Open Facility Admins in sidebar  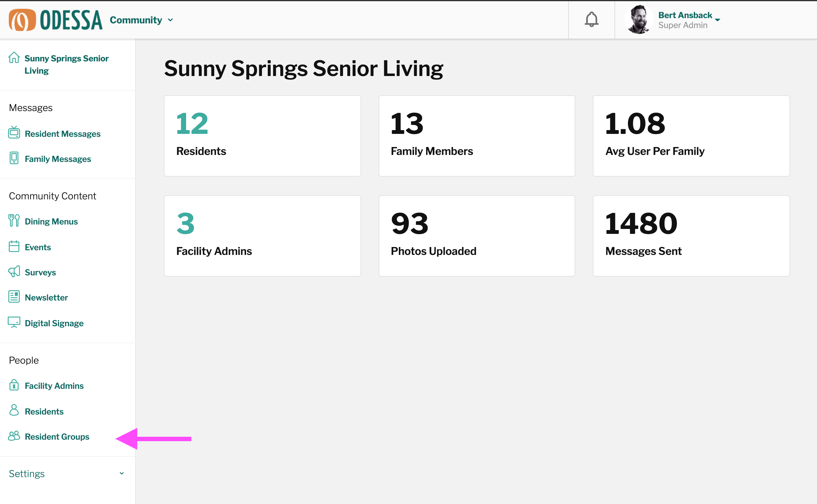[54, 386]
